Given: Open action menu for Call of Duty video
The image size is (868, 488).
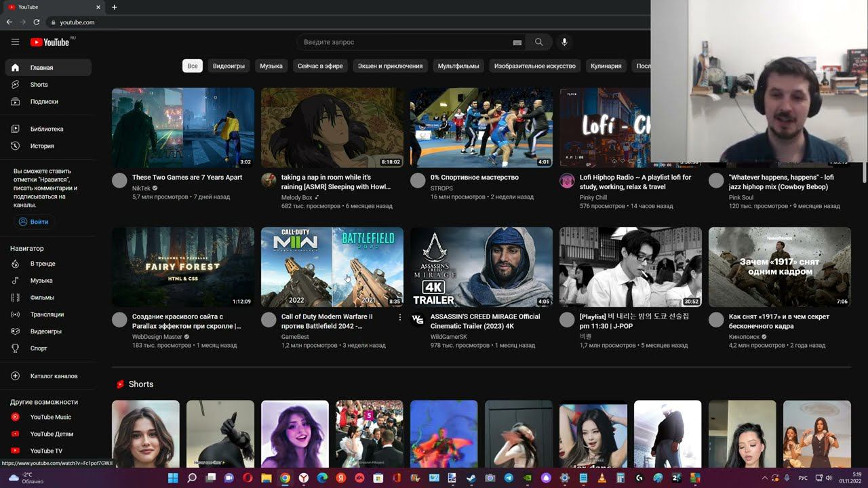Looking at the screenshot, I should pyautogui.click(x=399, y=317).
